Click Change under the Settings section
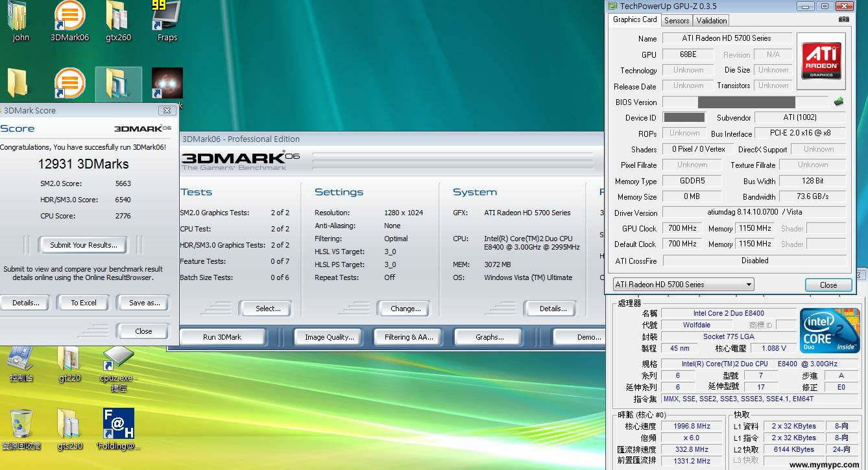Viewport: 868px width, 470px height. pos(405,309)
